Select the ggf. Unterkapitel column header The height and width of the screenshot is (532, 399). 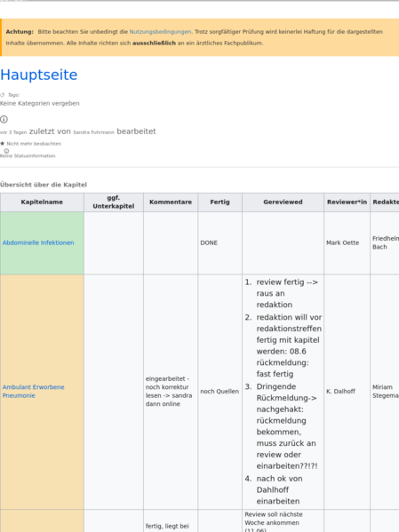click(x=114, y=202)
